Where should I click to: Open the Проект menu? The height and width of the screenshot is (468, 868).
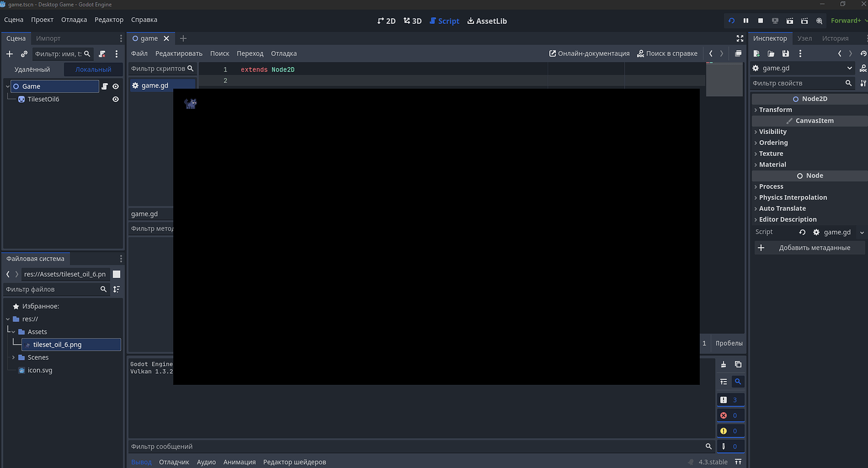[x=42, y=19]
